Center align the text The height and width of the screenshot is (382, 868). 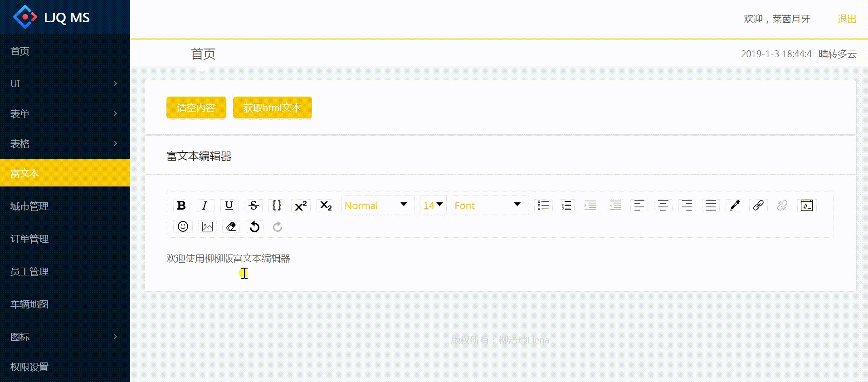coord(663,206)
